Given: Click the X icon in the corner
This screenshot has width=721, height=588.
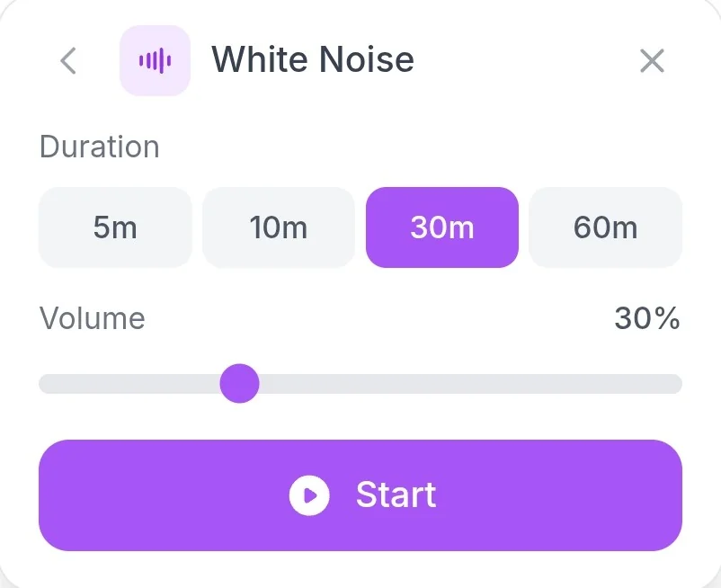Looking at the screenshot, I should click(652, 60).
